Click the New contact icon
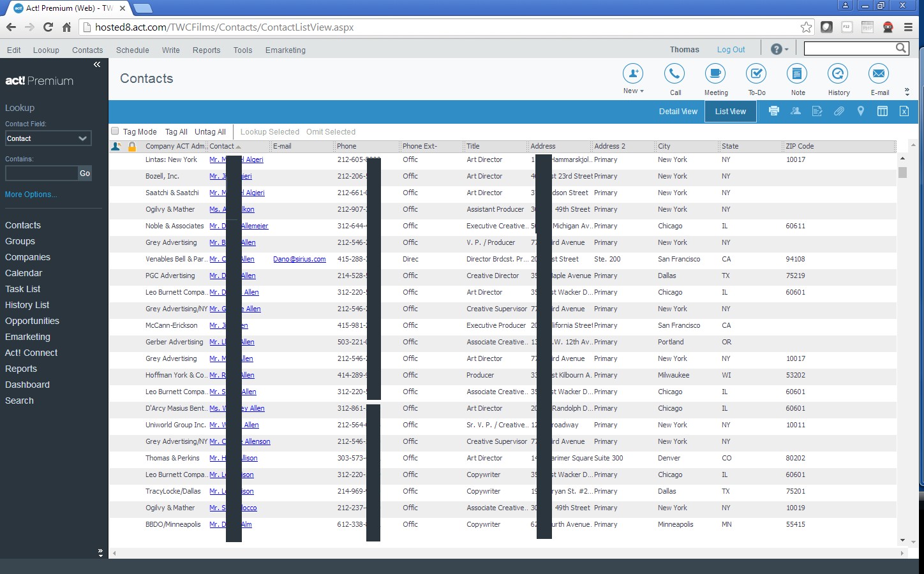The height and width of the screenshot is (574, 924). 633,73
